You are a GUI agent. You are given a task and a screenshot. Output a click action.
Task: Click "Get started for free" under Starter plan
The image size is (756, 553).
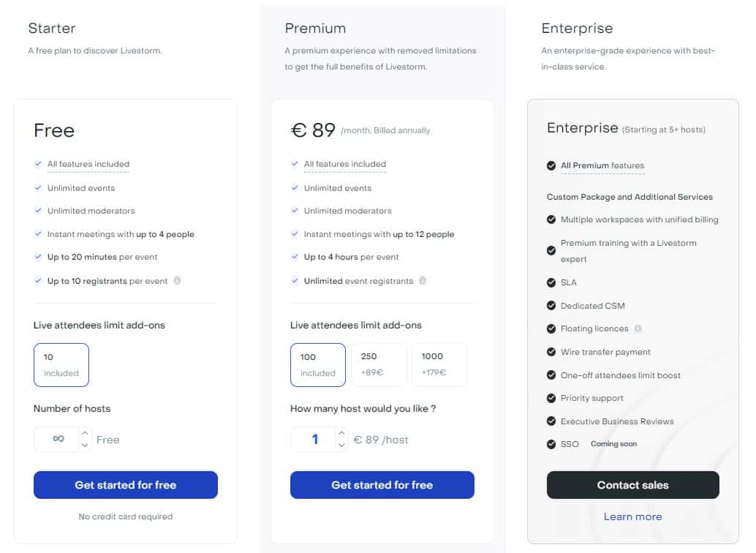pos(125,484)
